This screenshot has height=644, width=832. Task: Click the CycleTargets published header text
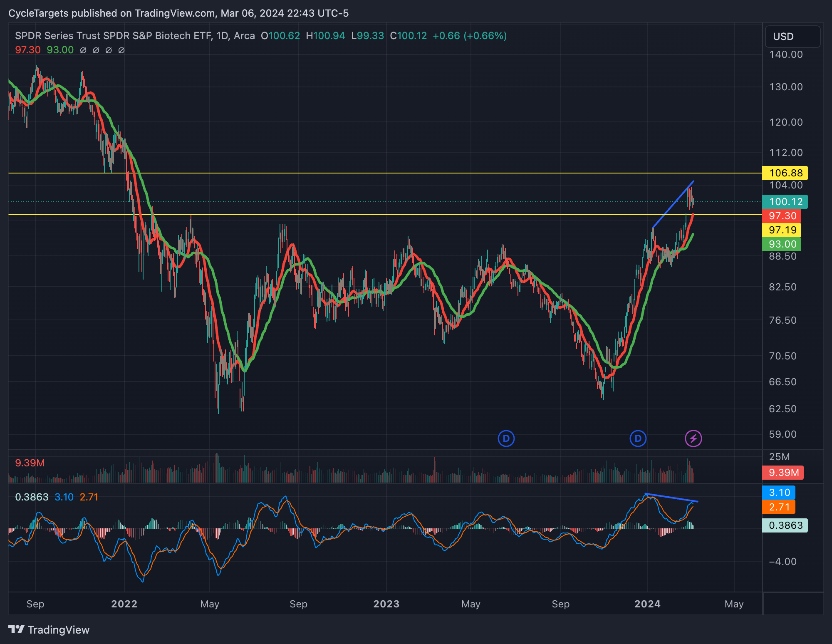[178, 13]
